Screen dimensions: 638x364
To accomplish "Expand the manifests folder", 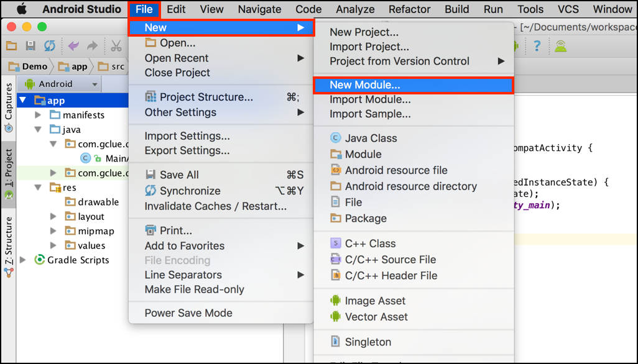I will (39, 115).
